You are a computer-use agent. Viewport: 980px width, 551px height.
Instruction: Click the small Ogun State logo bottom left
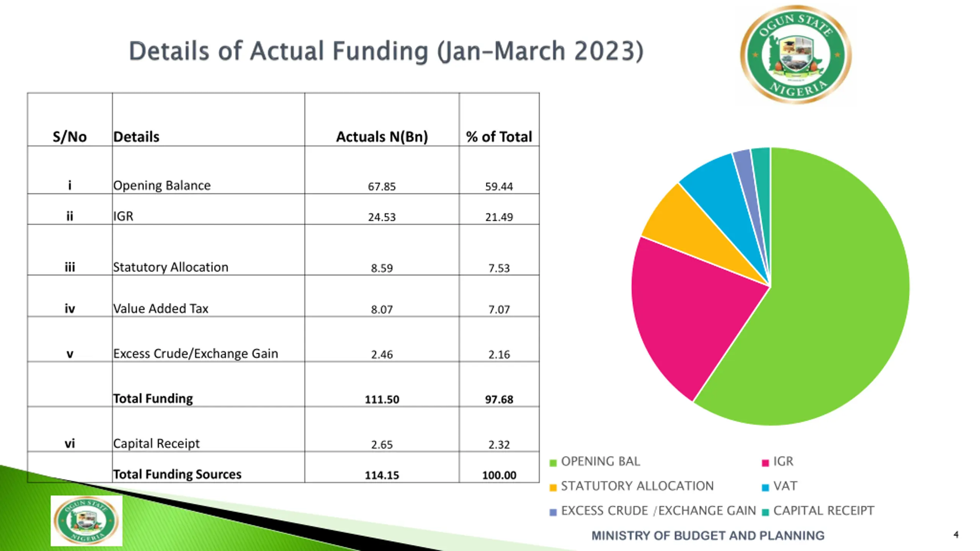(87, 521)
